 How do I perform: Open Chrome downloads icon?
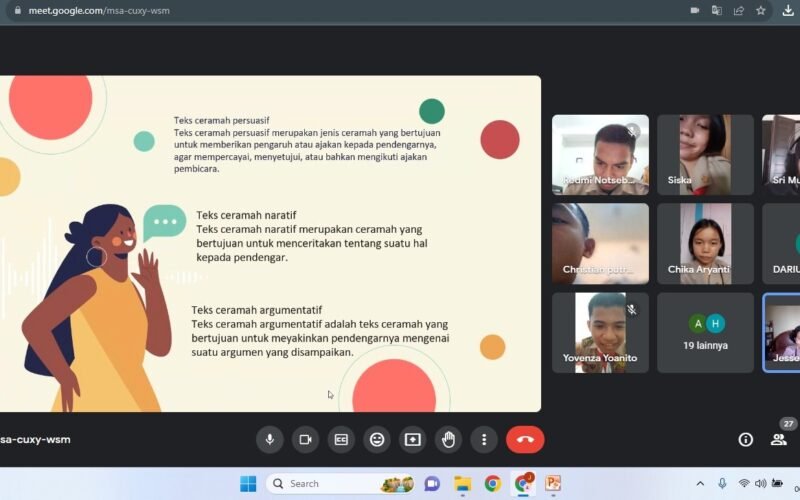pos(788,10)
